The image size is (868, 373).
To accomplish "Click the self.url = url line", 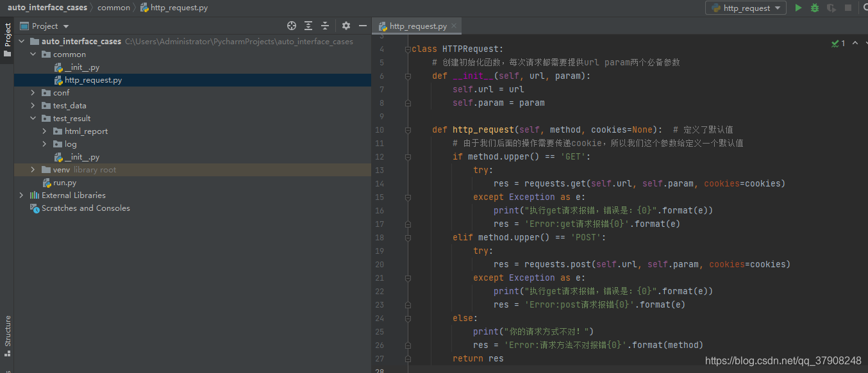I will 488,90.
